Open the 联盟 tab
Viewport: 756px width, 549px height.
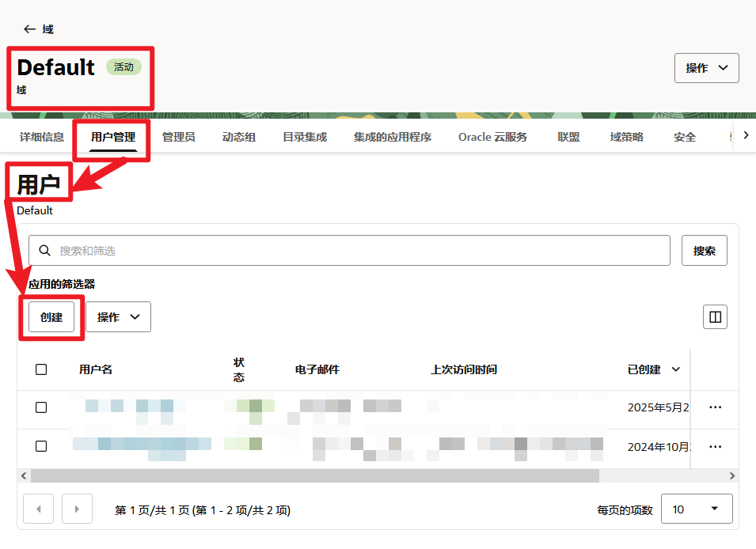point(568,138)
